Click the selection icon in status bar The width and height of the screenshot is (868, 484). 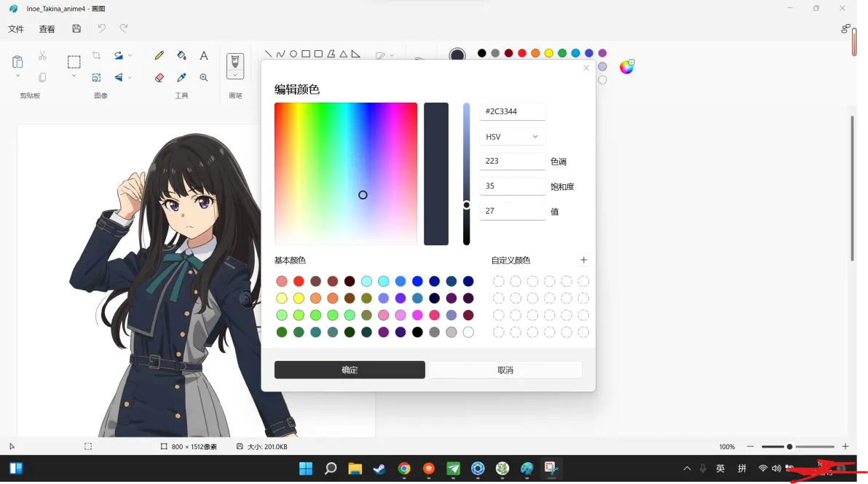(x=88, y=446)
